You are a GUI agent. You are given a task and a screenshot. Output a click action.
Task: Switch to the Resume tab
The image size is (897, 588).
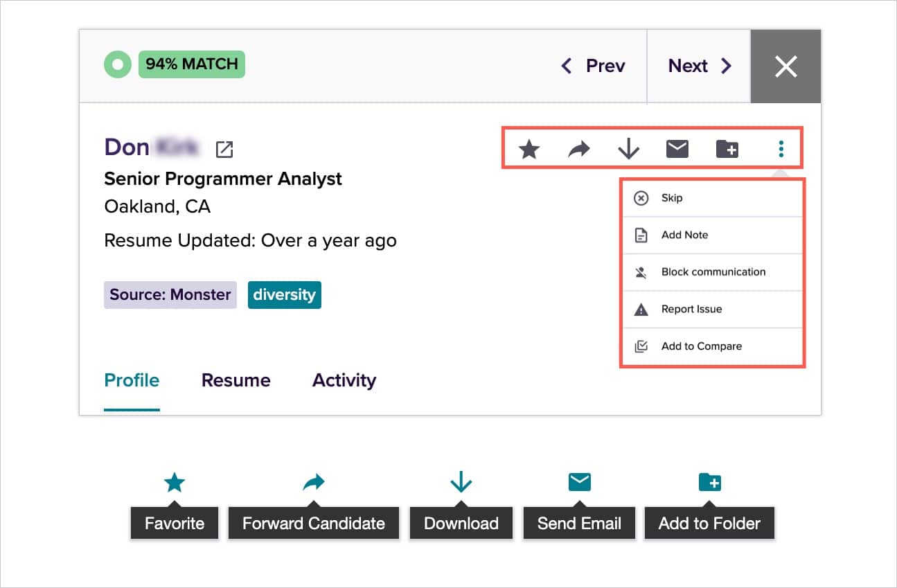(x=236, y=380)
